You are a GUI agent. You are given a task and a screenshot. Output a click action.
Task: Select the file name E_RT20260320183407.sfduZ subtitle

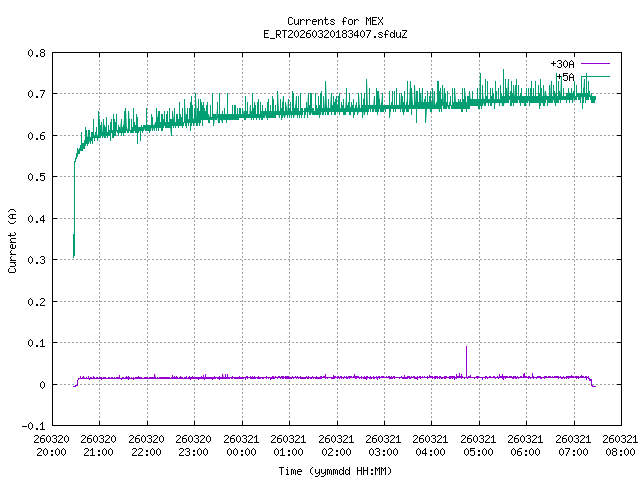(x=334, y=34)
